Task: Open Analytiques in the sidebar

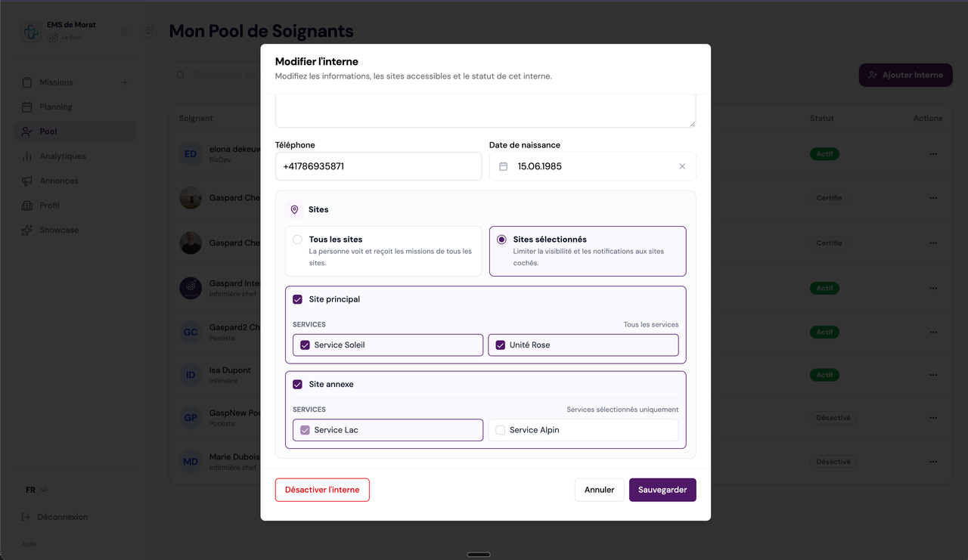Action: click(63, 156)
